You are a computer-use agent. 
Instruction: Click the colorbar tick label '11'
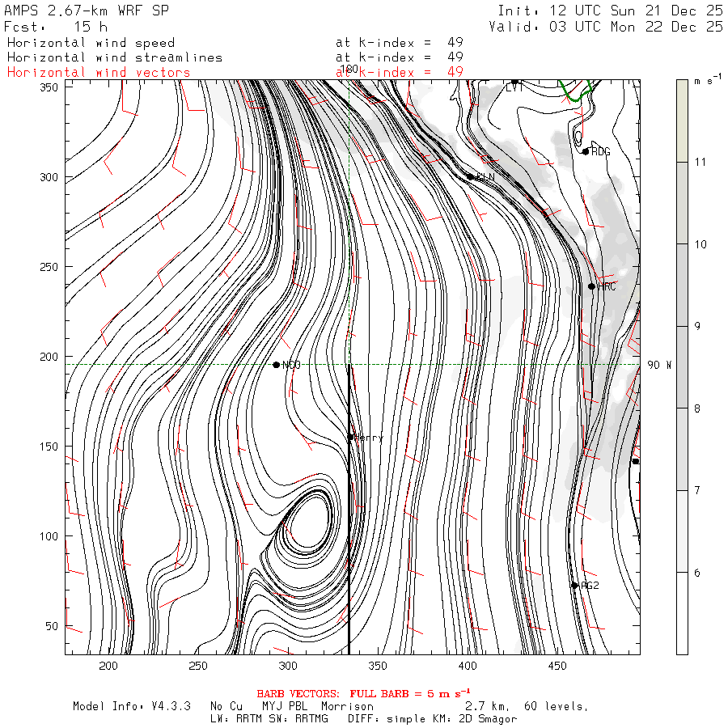pyautogui.click(x=700, y=162)
